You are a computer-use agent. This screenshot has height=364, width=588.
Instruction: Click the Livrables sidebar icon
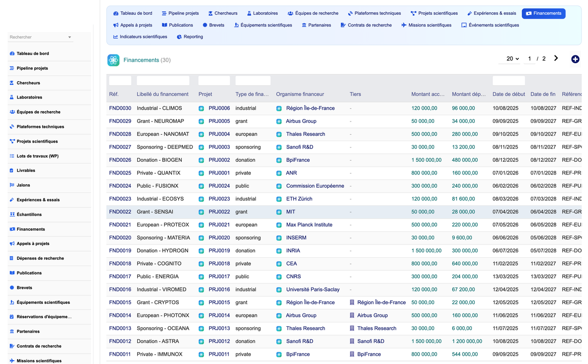pyautogui.click(x=12, y=170)
